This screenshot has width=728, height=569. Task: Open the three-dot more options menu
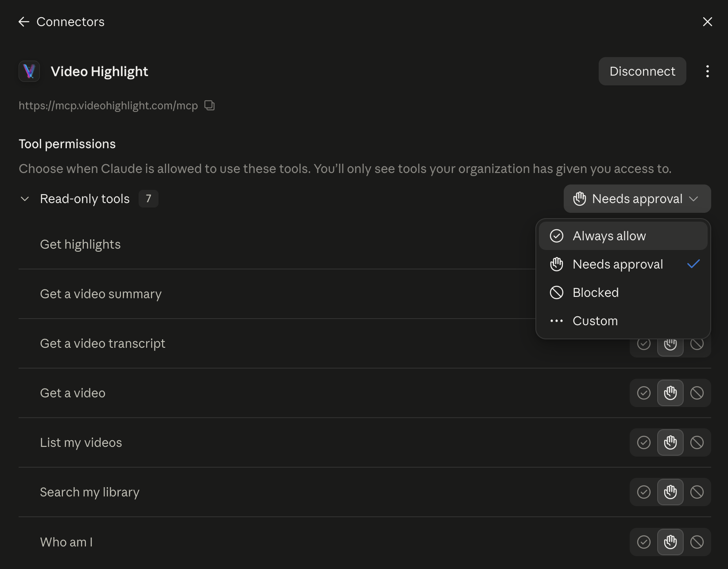tap(707, 71)
